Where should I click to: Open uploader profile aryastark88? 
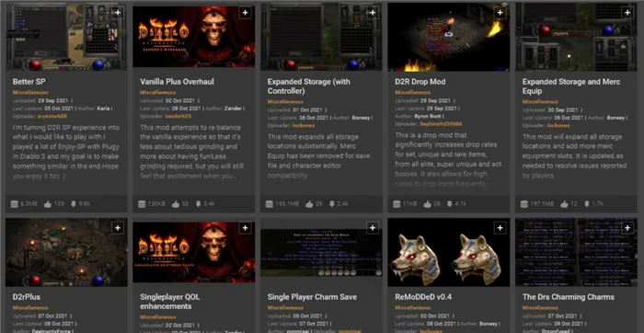52,116
